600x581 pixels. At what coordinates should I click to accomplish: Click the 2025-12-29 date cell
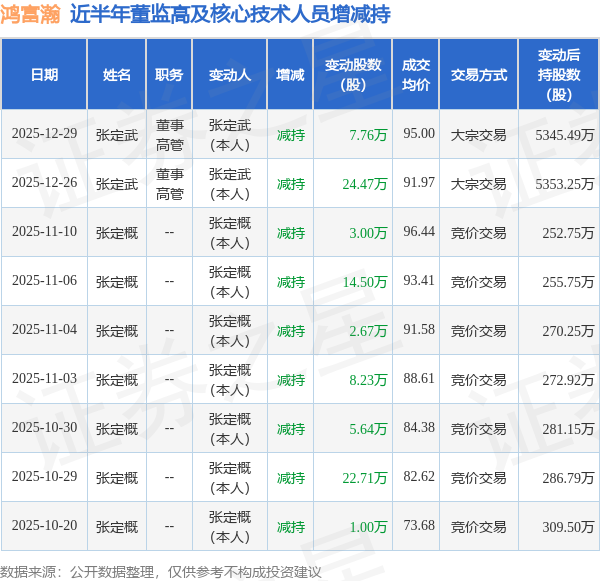click(x=44, y=134)
